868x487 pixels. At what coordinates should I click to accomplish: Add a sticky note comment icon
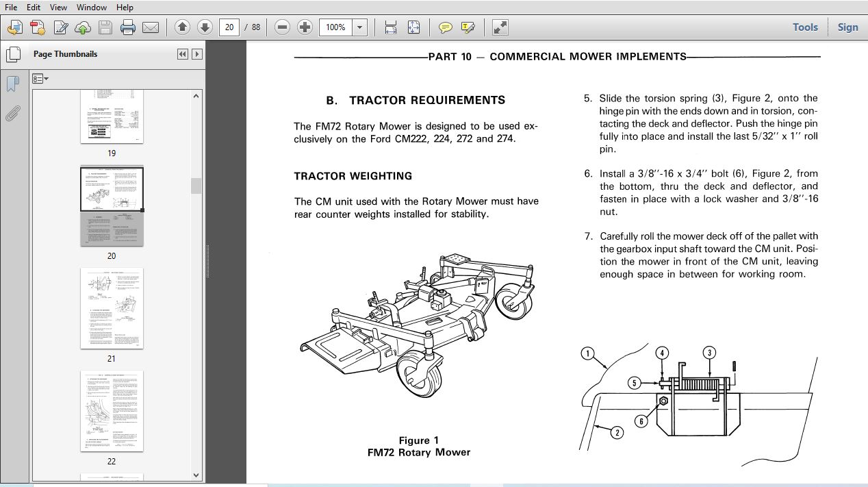click(x=446, y=27)
